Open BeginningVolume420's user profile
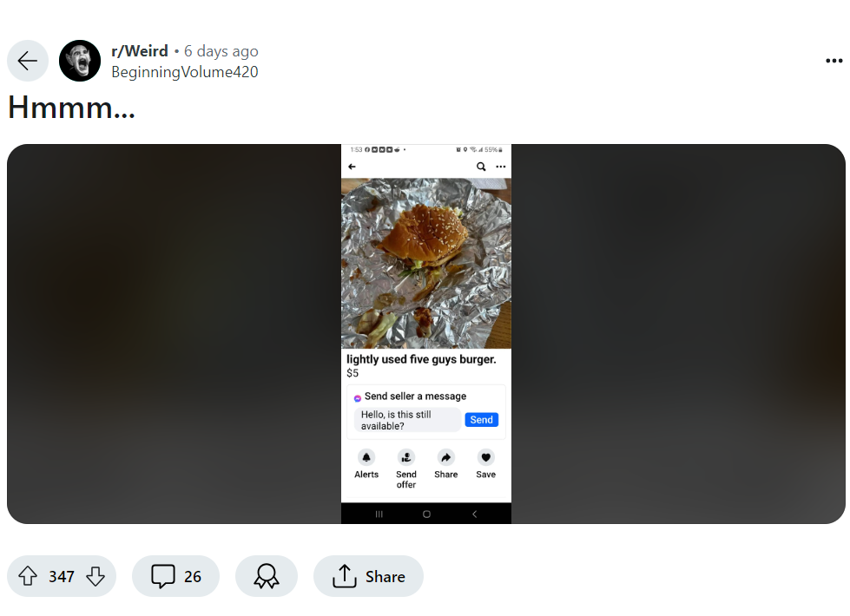Viewport: 850px width, 616px height. (x=185, y=72)
